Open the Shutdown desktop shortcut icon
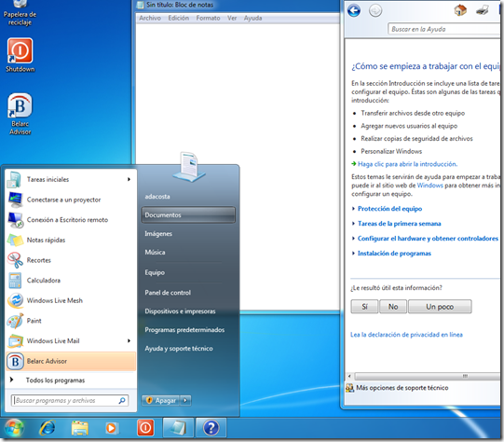The image size is (504, 442). (x=20, y=51)
